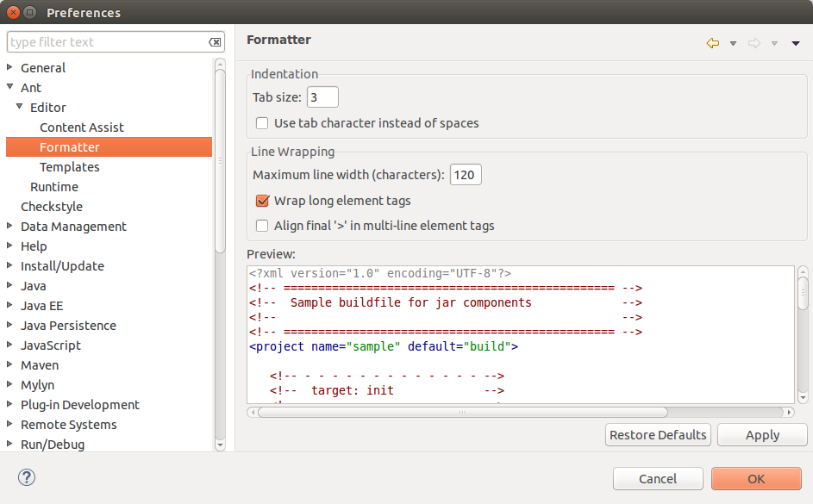Clear the filter text with the erase icon
The image size is (813, 504).
pyautogui.click(x=215, y=42)
